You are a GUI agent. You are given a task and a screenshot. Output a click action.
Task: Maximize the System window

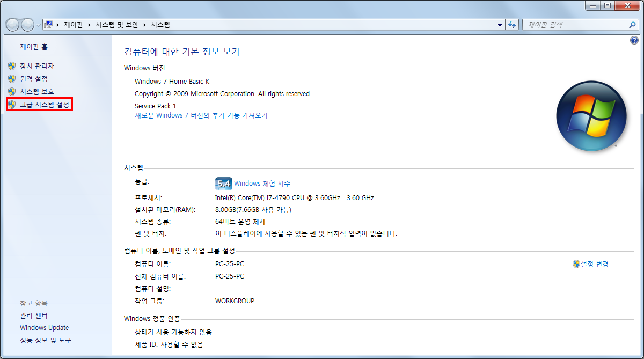pyautogui.click(x=607, y=5)
